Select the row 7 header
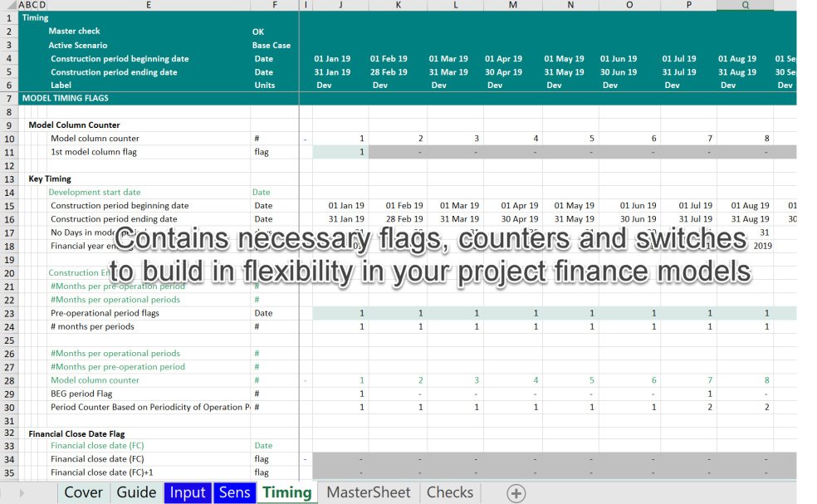The height and width of the screenshot is (504, 817). tap(8, 98)
